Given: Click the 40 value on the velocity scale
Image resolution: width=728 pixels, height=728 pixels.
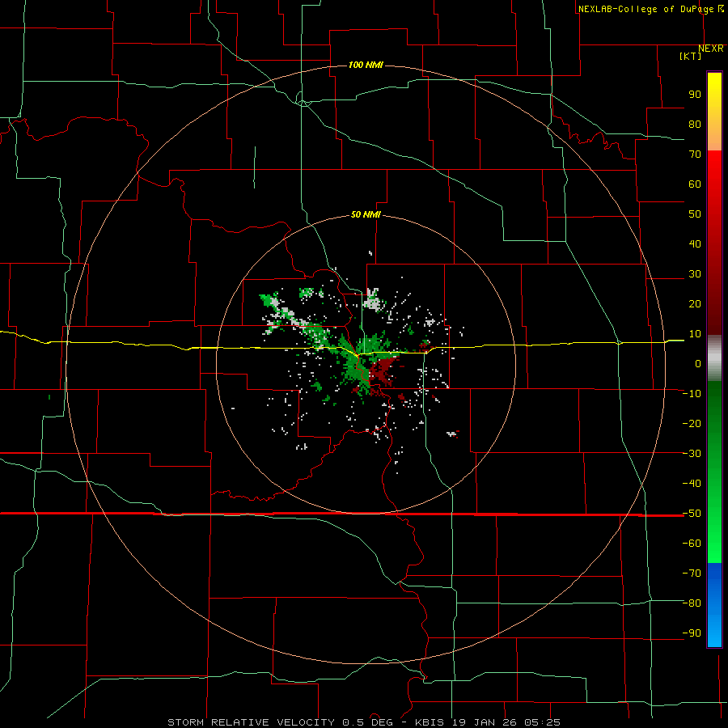Looking at the screenshot, I should click(x=695, y=244).
